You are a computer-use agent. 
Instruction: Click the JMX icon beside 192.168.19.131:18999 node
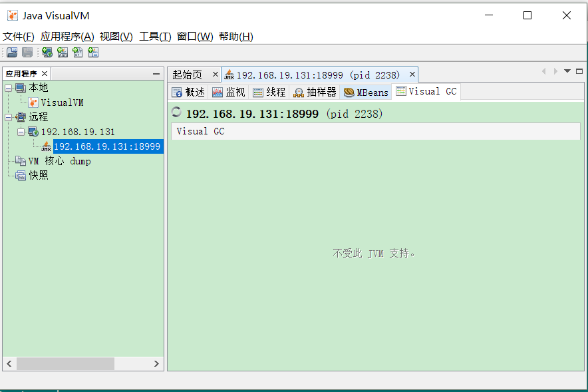click(46, 146)
